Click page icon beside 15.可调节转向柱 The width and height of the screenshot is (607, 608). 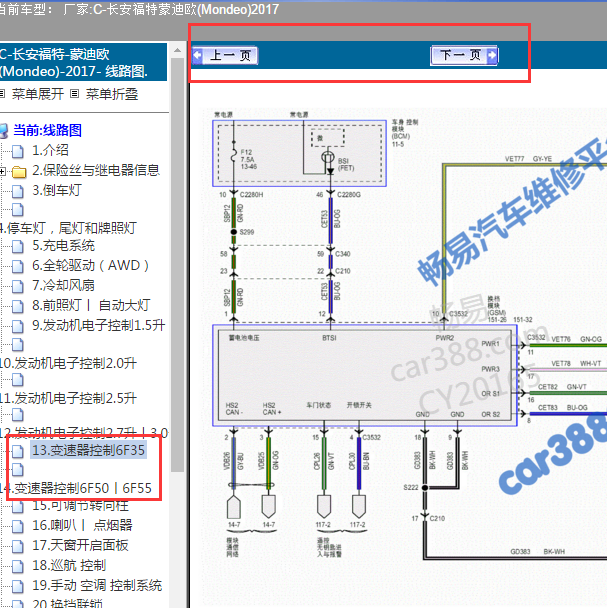[x=17, y=506]
